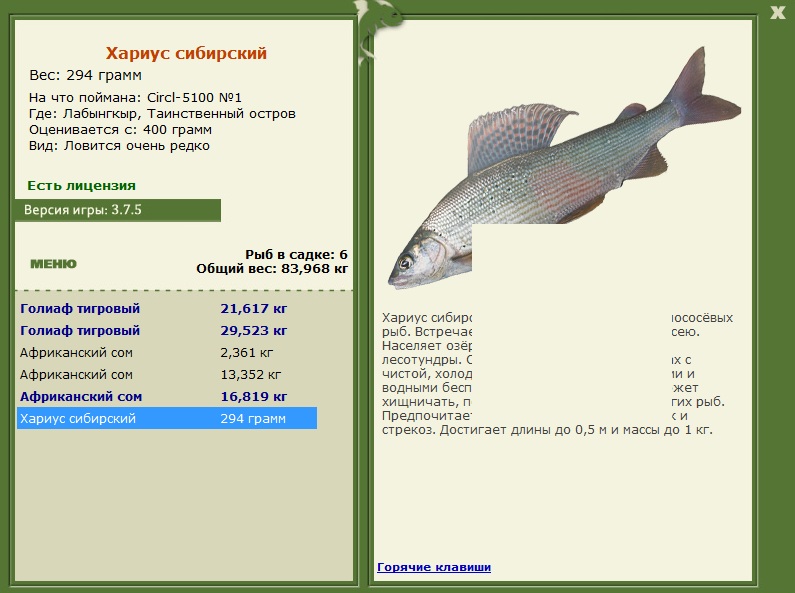Click the Рыб в садке: 6 counter
Screen dimensions: 795x593
click(297, 254)
